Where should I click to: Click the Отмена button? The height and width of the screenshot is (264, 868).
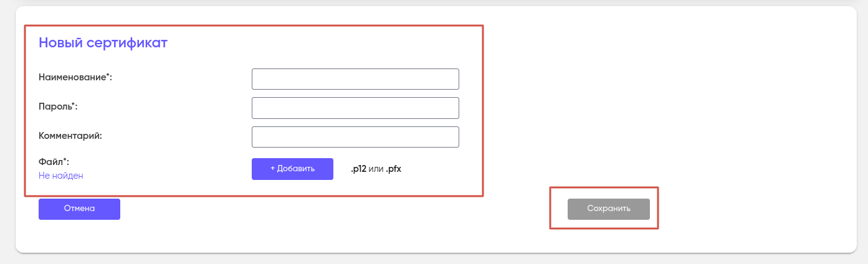[79, 209]
